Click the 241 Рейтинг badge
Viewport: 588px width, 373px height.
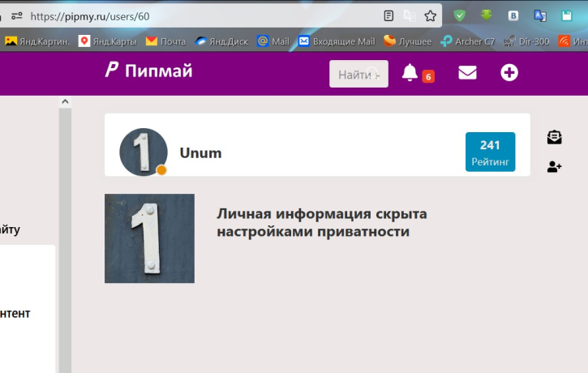point(490,152)
